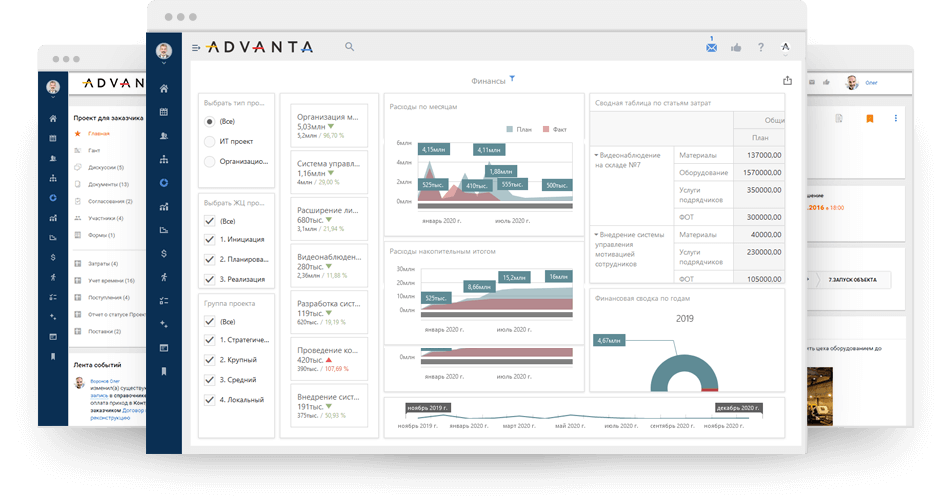Toggle the 1. Инициация checkbox
Viewport: 949px width, 499px height.
209,239
